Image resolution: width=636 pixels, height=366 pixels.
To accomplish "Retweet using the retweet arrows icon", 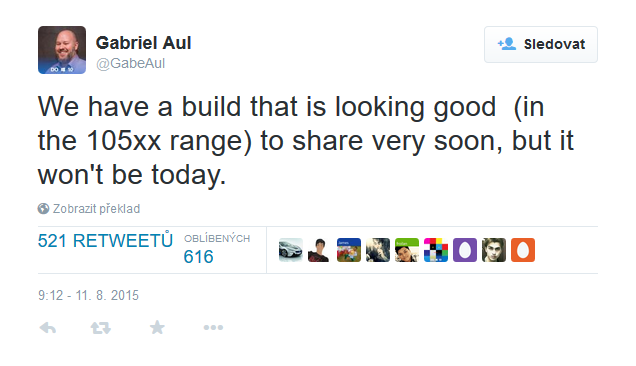I will pyautogui.click(x=101, y=327).
